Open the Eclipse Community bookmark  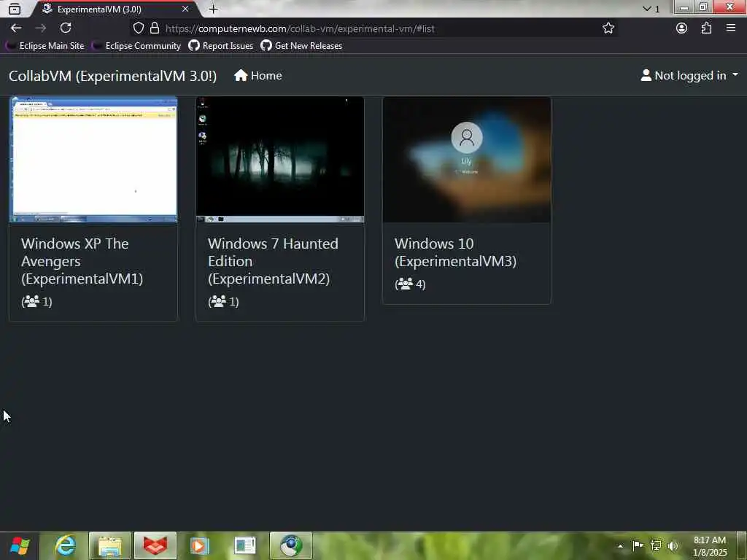tap(136, 46)
